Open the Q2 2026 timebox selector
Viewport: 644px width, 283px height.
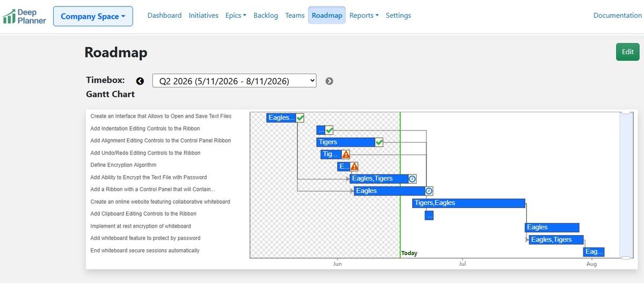(235, 81)
